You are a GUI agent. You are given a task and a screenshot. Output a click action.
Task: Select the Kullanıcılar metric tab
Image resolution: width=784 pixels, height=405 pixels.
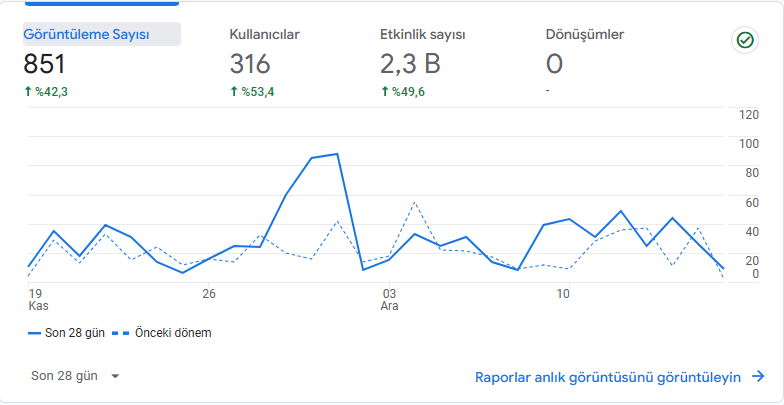[x=264, y=34]
